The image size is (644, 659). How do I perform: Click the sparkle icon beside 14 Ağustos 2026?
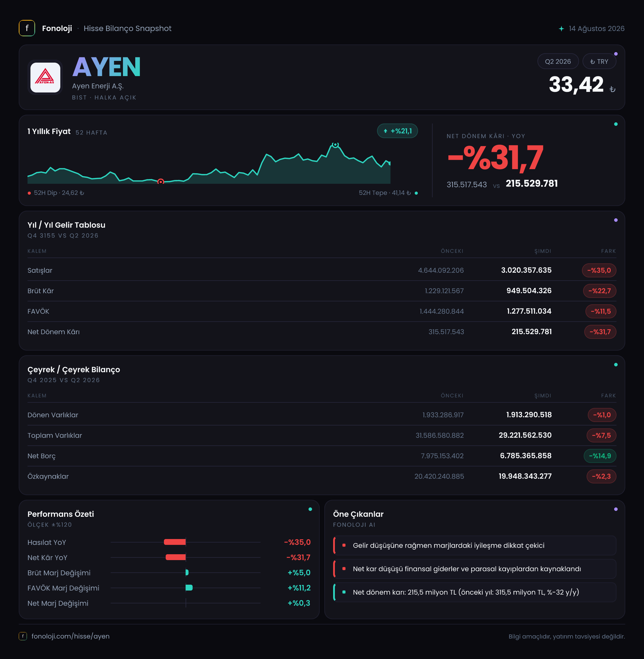[561, 29]
